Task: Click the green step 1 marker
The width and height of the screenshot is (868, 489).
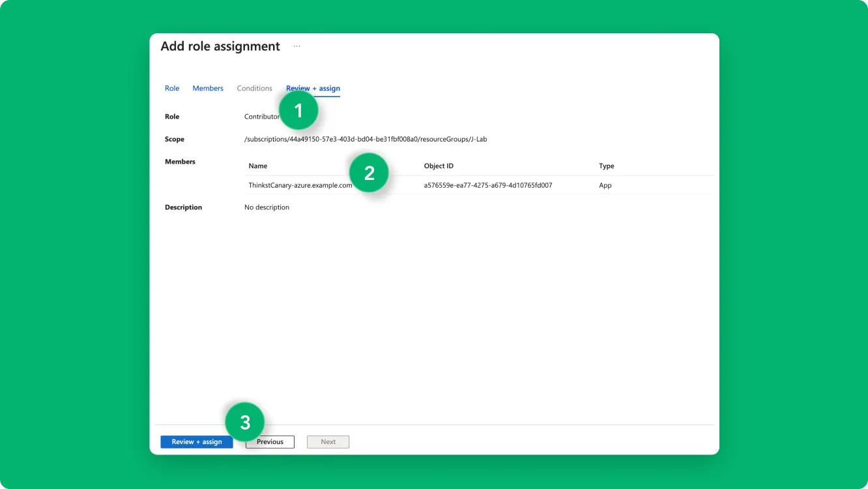Action: point(298,111)
